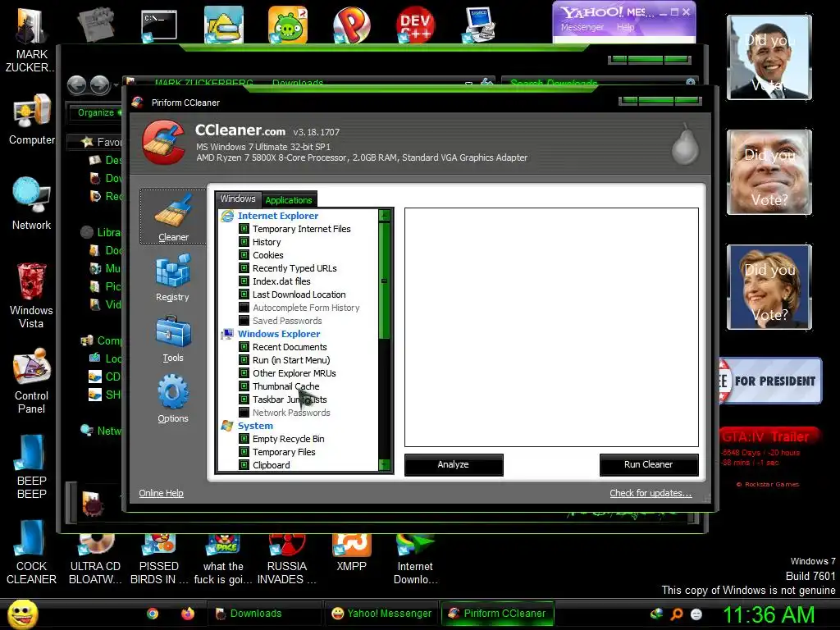Screen dimensions: 840x630
Task: Open the Cleaner section in CCleaner
Action: (172, 217)
